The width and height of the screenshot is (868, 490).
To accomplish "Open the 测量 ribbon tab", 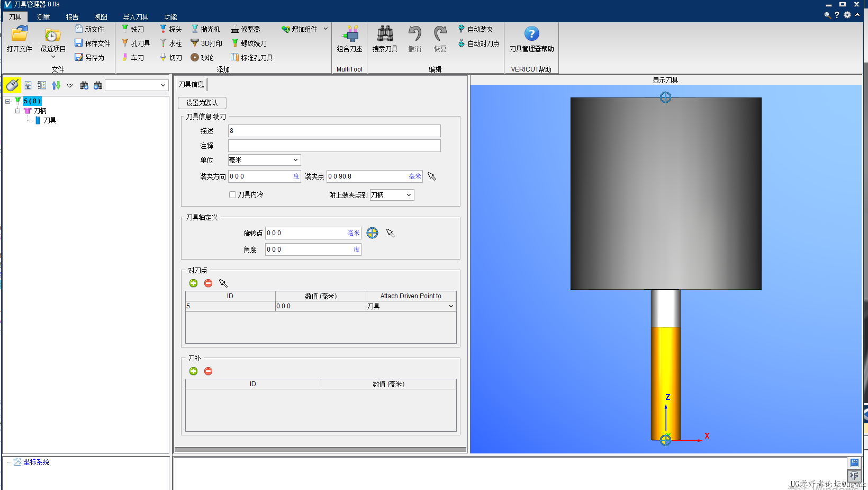I will (43, 17).
